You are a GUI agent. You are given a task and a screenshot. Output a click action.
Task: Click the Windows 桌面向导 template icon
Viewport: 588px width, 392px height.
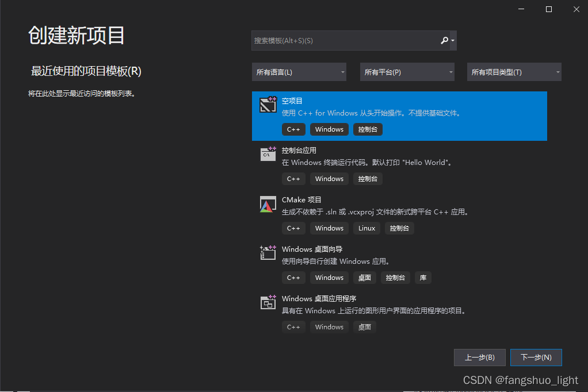pyautogui.click(x=268, y=253)
